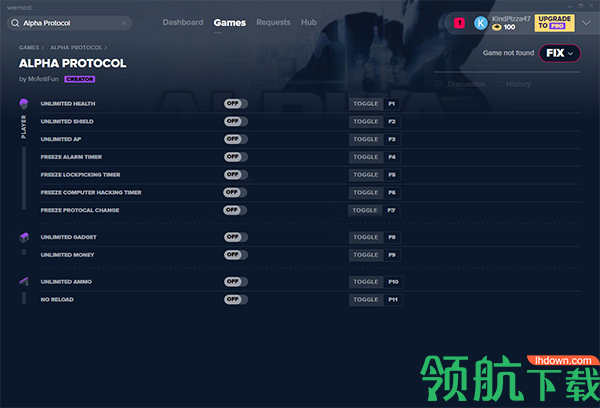
Task: Click TOGGLE button for F6 hotkey
Action: (x=366, y=193)
